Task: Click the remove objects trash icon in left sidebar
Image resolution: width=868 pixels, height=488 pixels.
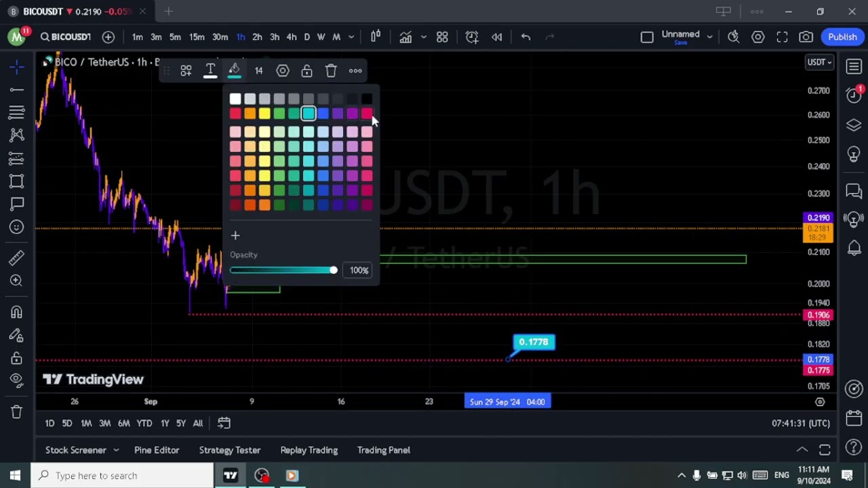Action: pos(17,411)
